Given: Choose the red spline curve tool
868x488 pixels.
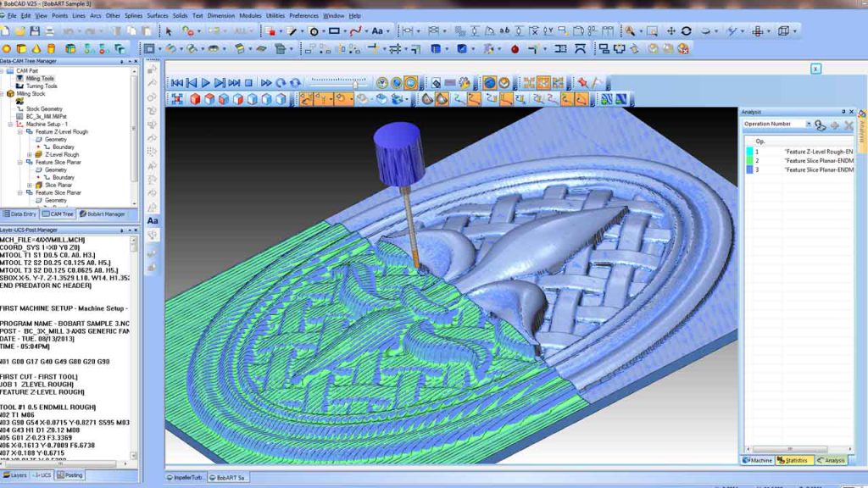Looking at the screenshot, I should point(355,31).
